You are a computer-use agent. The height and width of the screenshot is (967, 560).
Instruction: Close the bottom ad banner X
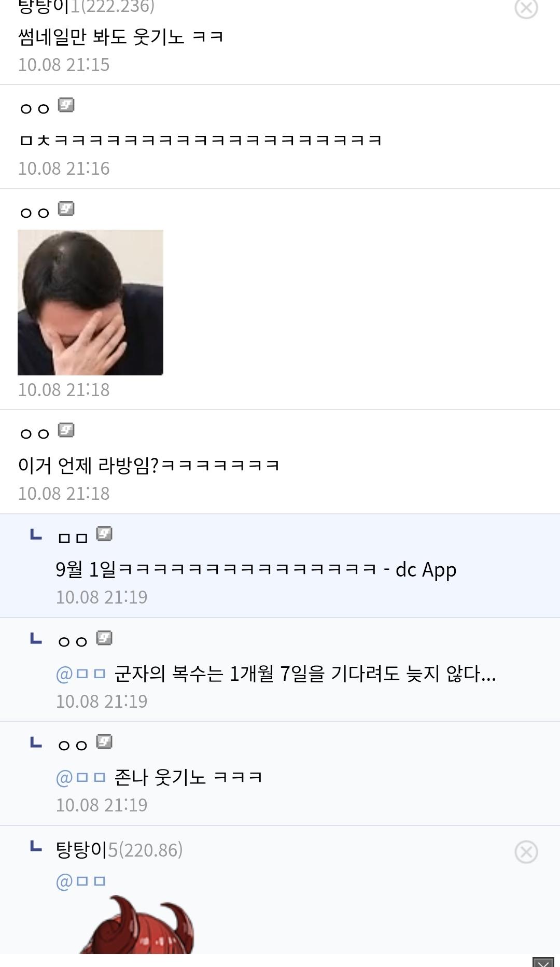pos(543,962)
